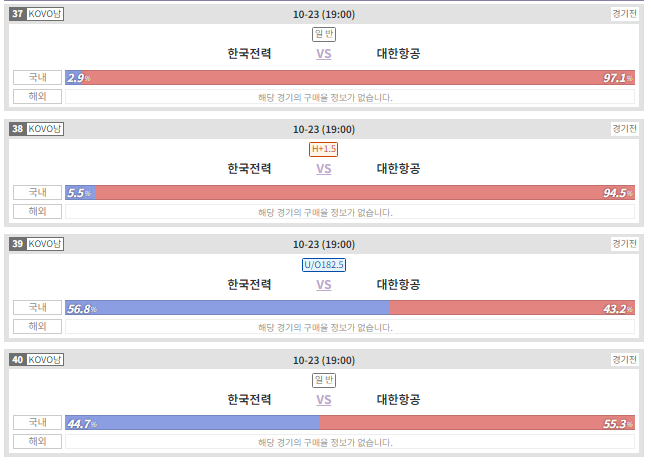Image resolution: width=651 pixels, height=464 pixels.
Task: Click the 경기전 status in match 39
Action: click(x=624, y=244)
